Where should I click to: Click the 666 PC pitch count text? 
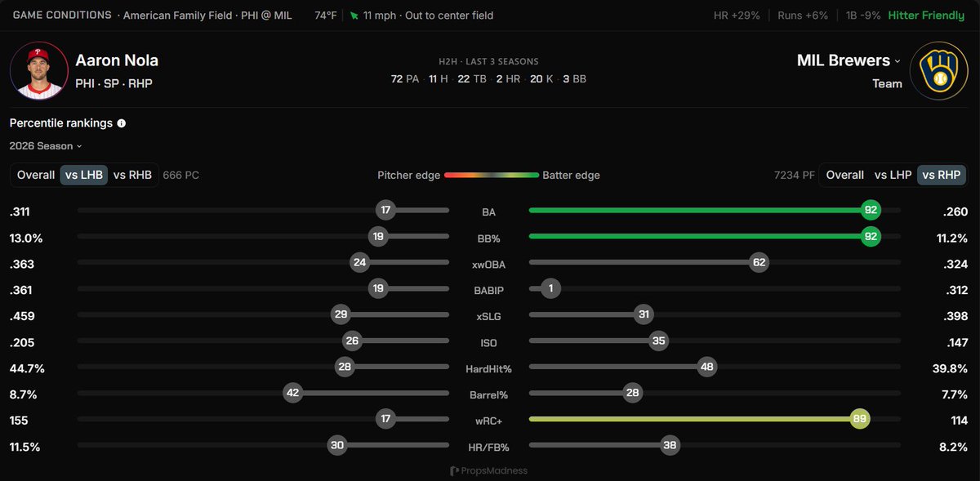click(x=181, y=175)
